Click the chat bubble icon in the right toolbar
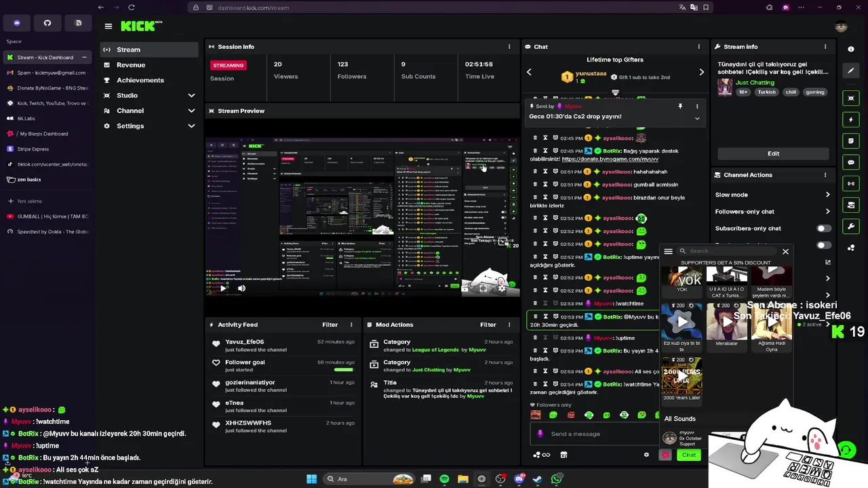 [851, 163]
